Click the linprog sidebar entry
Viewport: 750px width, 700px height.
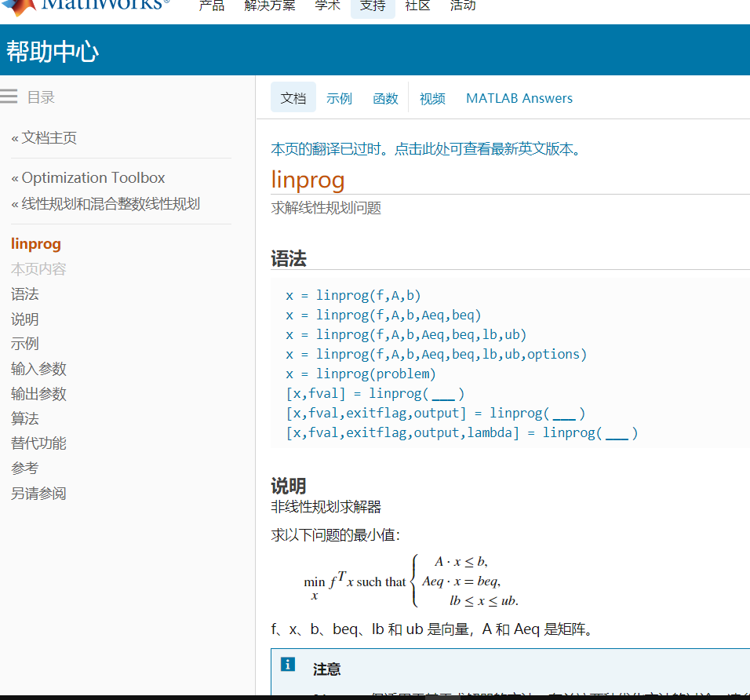coord(36,243)
